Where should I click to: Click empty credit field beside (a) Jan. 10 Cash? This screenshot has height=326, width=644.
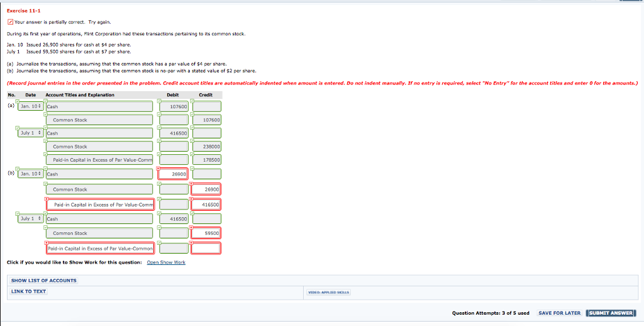[206, 106]
